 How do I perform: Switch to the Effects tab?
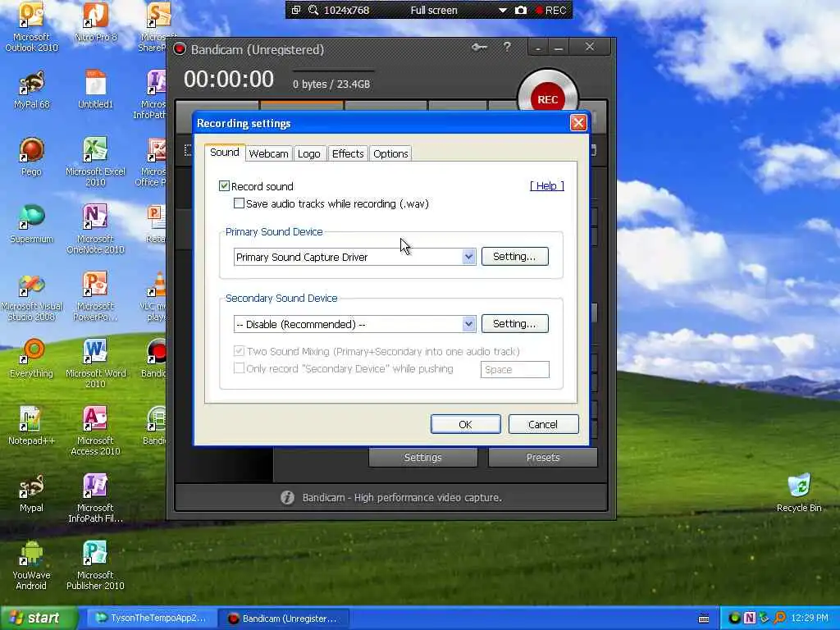point(348,153)
